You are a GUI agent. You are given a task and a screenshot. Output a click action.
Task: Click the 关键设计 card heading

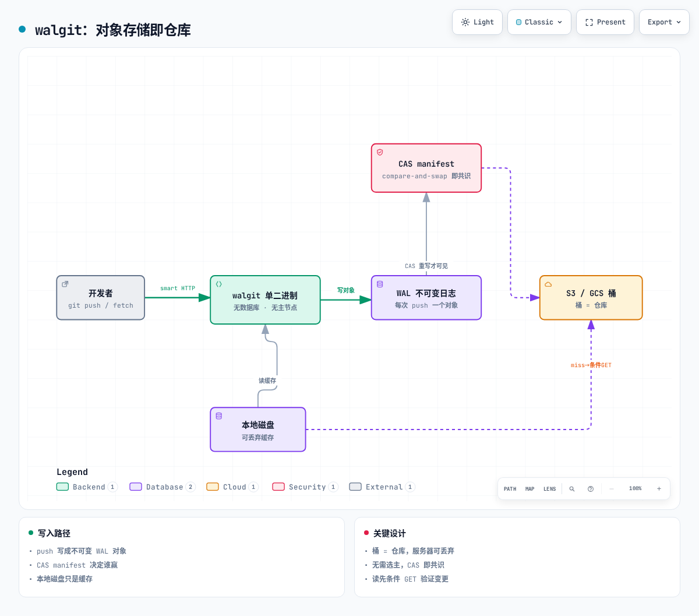pos(390,533)
